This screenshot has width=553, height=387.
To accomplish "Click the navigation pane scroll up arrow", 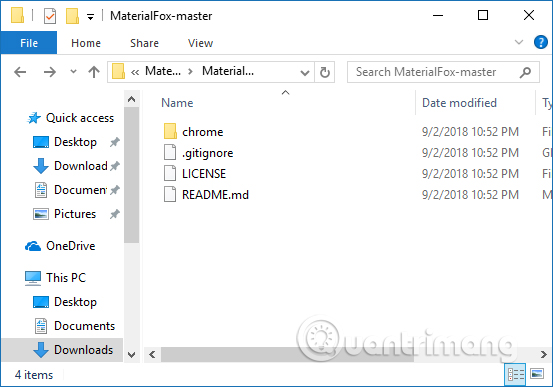I will (x=132, y=99).
